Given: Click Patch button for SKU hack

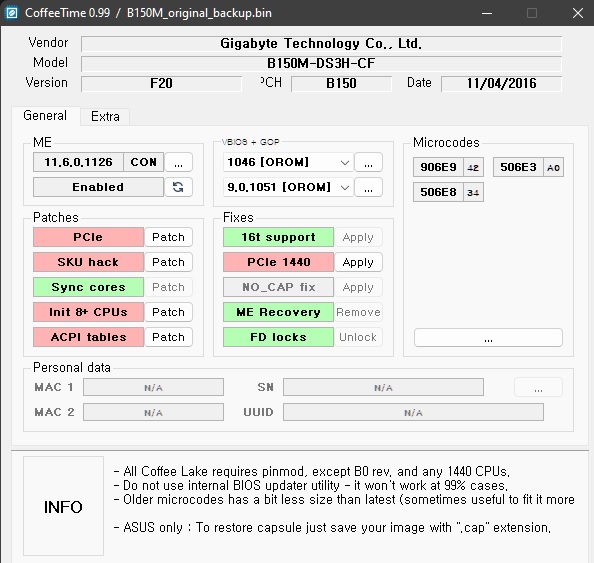Looking at the screenshot, I should pyautogui.click(x=168, y=262).
